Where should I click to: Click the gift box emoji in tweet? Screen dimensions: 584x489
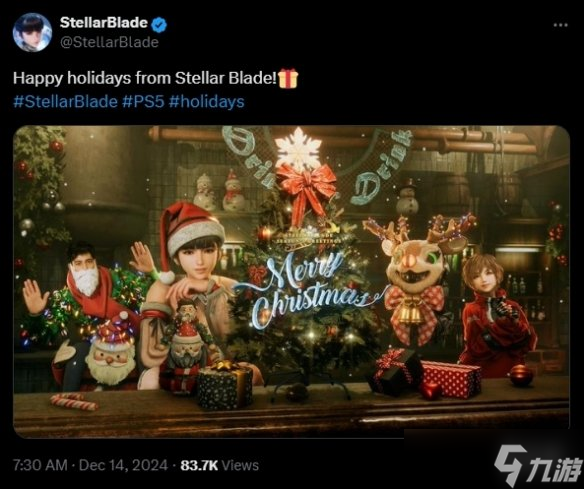pos(288,78)
